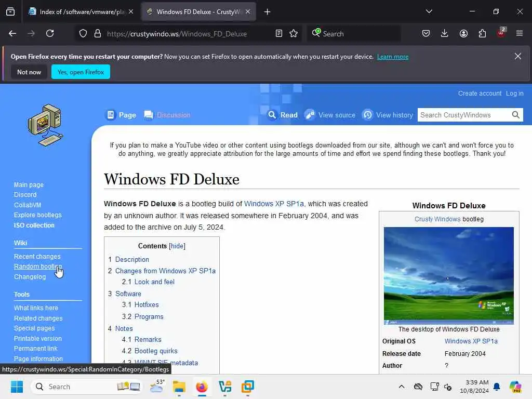Reload the current page

click(x=50, y=33)
